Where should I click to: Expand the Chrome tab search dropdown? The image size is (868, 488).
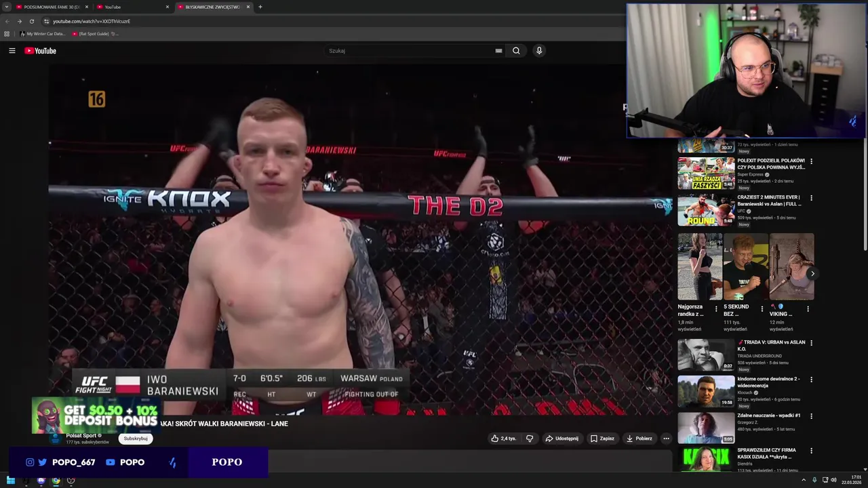click(x=6, y=7)
